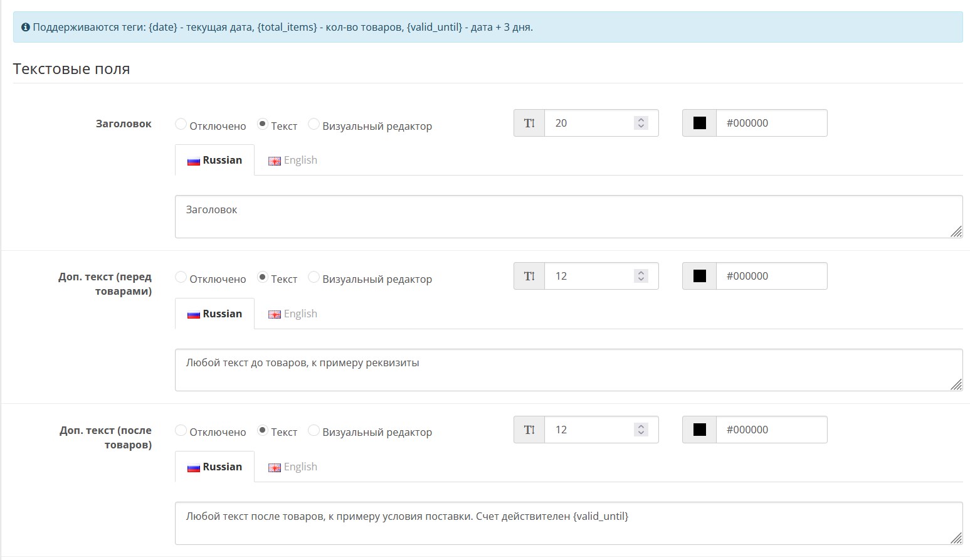Click resize handle of Заголовок textarea
Viewport: 970px width, 560px height.
tap(956, 231)
